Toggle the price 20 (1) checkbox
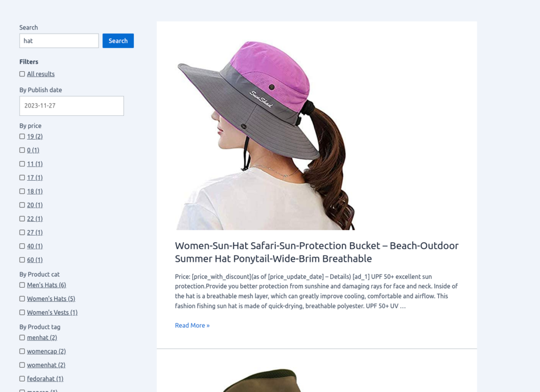The image size is (540, 392). [22, 205]
